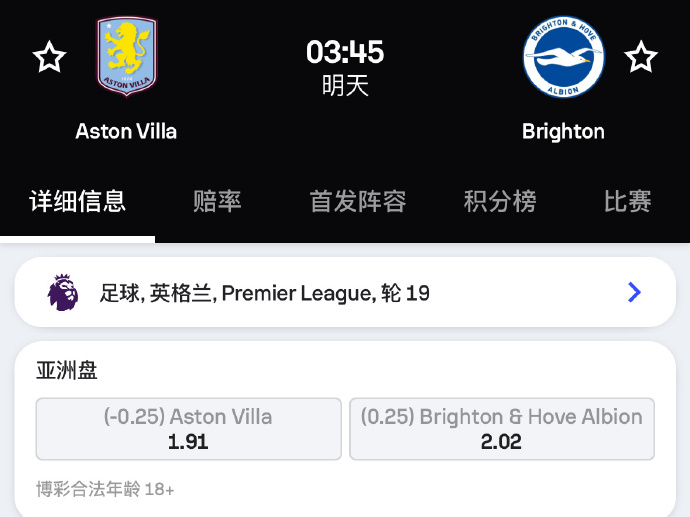Click the 明天 date label
The width and height of the screenshot is (690, 517).
(x=345, y=85)
